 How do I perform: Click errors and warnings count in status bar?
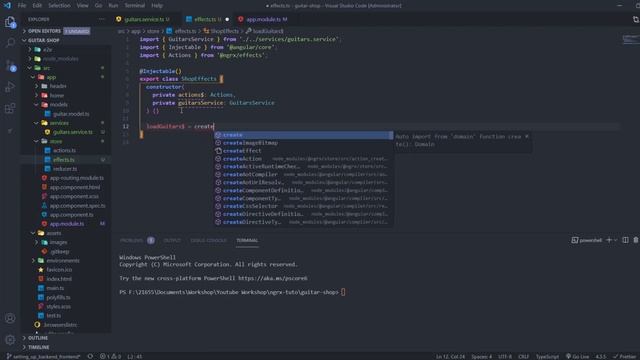pyautogui.click(x=110, y=356)
